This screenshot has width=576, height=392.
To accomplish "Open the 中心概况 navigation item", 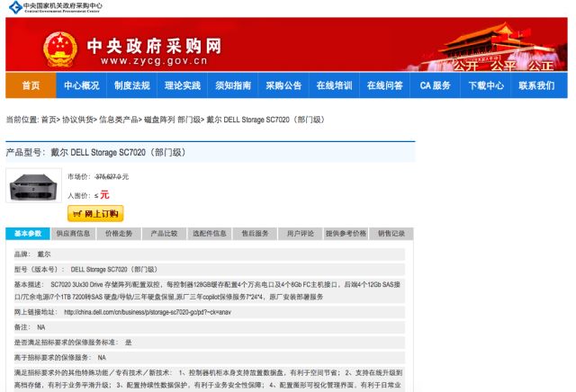I will click(x=82, y=85).
